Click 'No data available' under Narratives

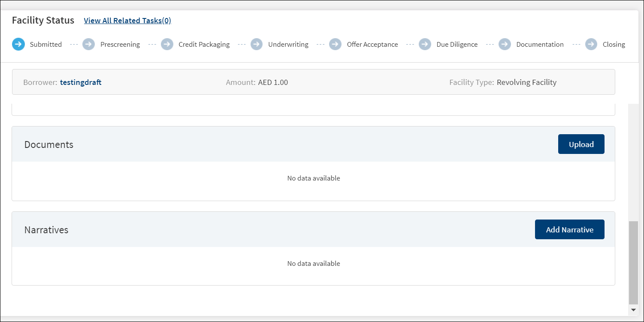(314, 263)
